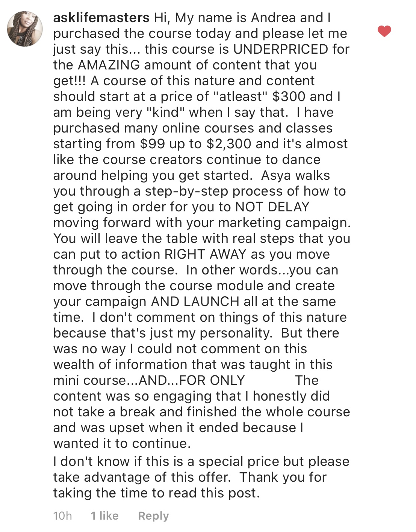
Task: Tap the name Asya in the comment
Action: 276,176
